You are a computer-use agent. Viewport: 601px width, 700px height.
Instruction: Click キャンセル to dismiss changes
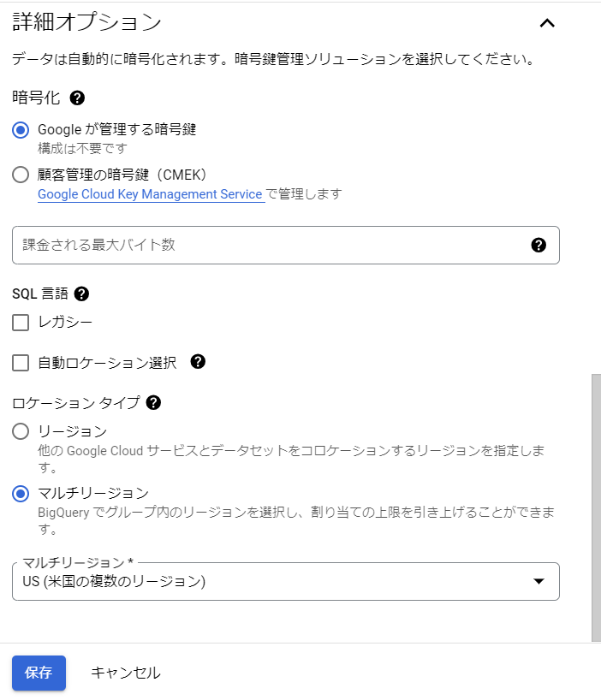point(124,673)
